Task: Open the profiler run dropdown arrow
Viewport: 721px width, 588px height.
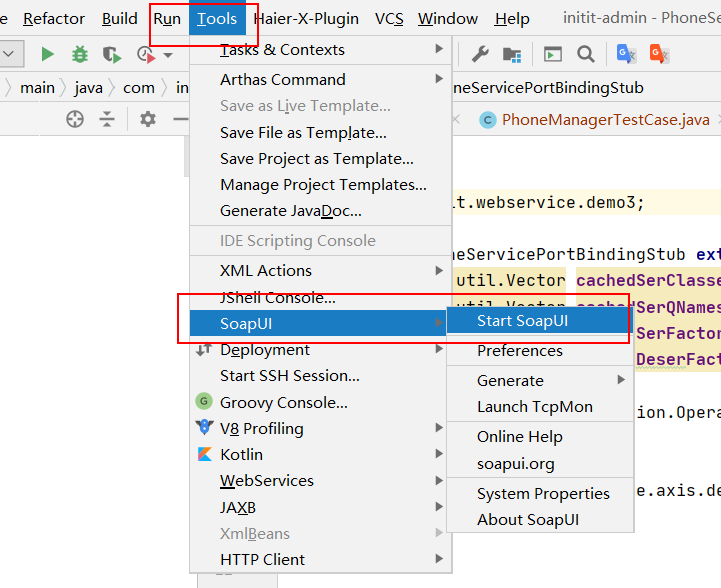Action: coord(168,55)
